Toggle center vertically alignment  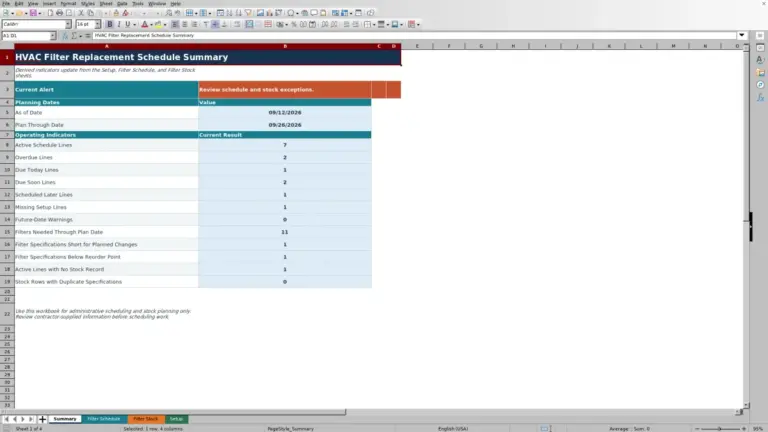pyautogui.click(x=215, y=24)
